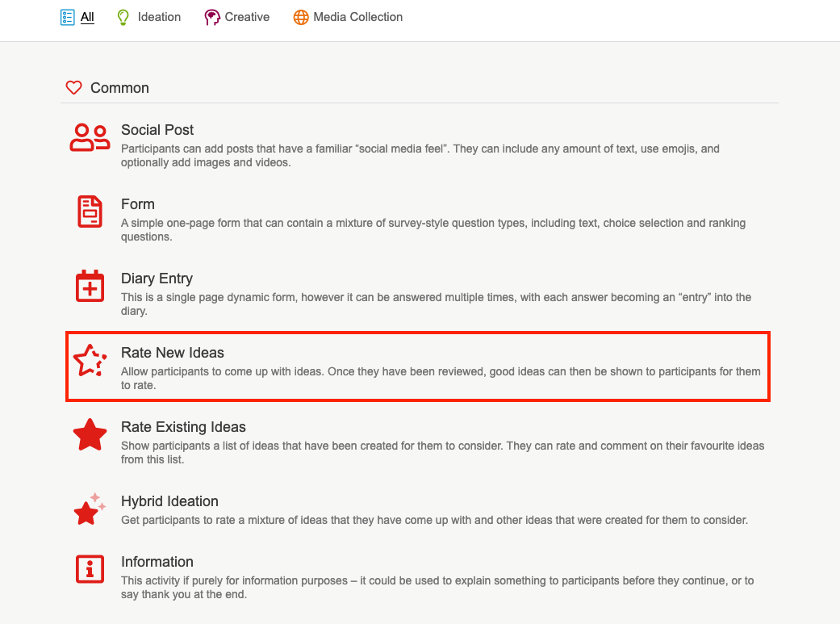Click the Rate New Ideas star icon
Screen dimensions: 840x624
point(90,361)
